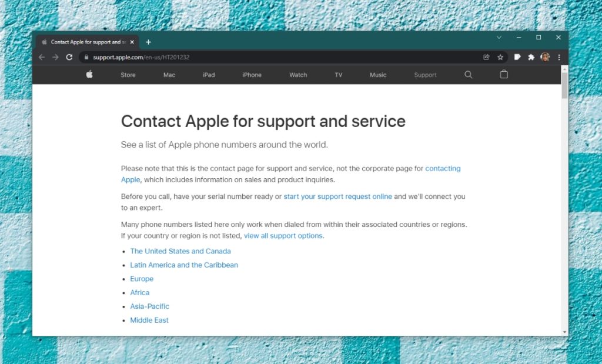Click the share page icon in the address bar

(x=486, y=57)
